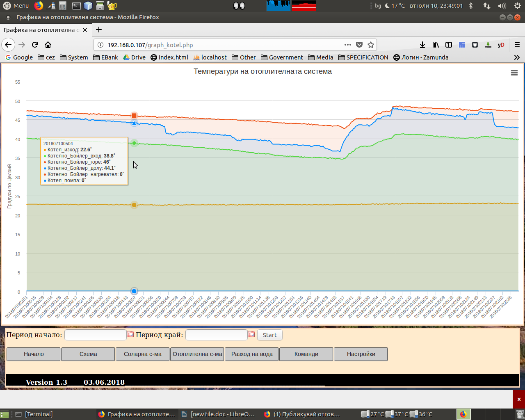Open the Government bookmarks folder
The height and width of the screenshot is (420, 525).
pyautogui.click(x=282, y=57)
